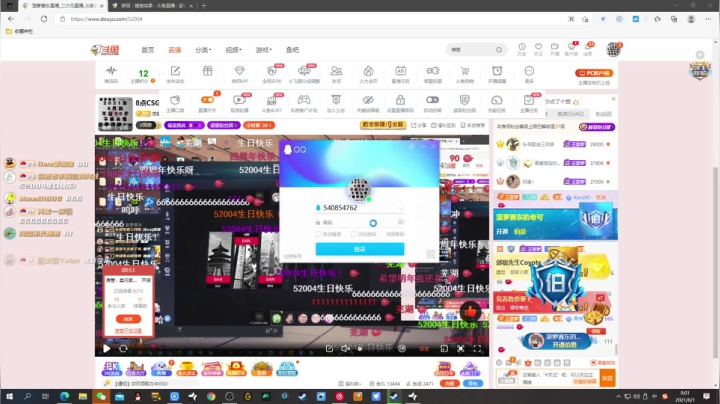Go to 首页 in top navigation
720x404 pixels.
(147, 50)
